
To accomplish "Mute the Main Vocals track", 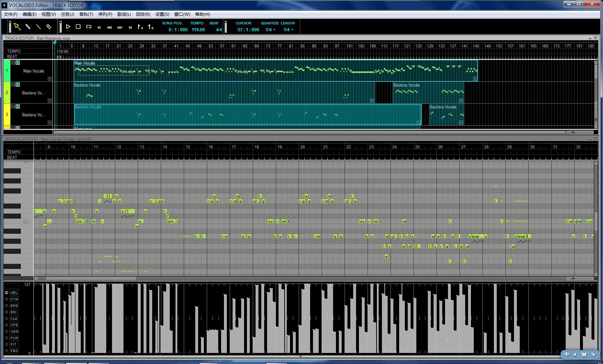I will tap(13, 63).
